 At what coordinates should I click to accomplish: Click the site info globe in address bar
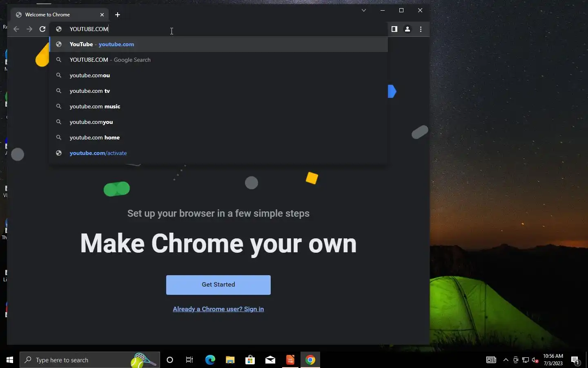click(59, 29)
